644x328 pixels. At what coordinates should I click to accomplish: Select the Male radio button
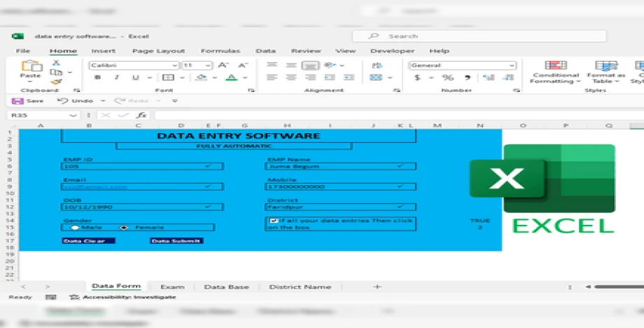coord(74,227)
